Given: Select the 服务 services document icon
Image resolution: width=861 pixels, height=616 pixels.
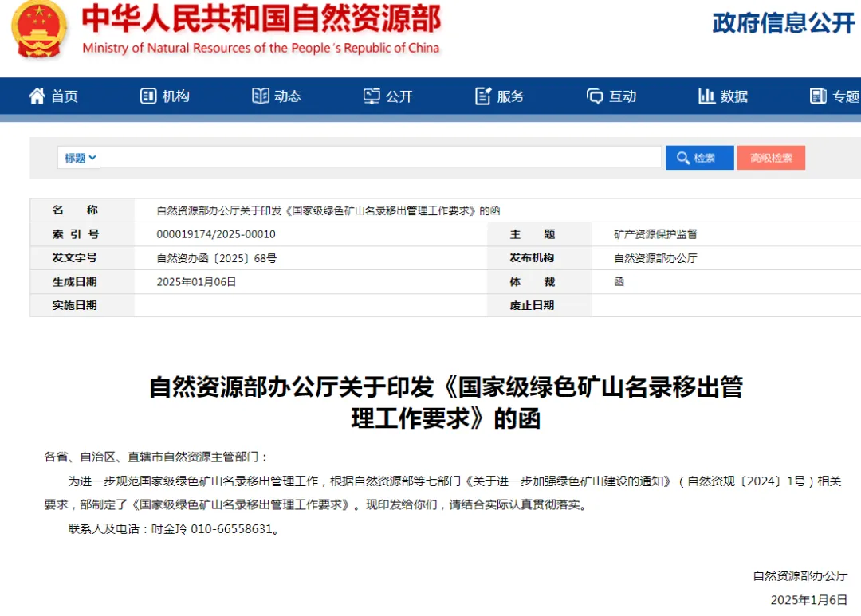Looking at the screenshot, I should (x=482, y=96).
